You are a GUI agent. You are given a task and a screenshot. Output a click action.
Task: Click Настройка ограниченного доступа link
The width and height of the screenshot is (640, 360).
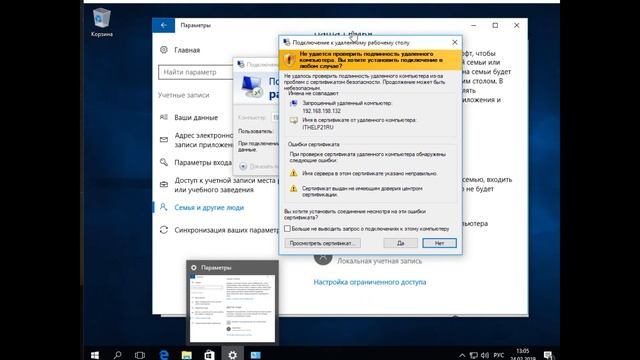point(370,282)
